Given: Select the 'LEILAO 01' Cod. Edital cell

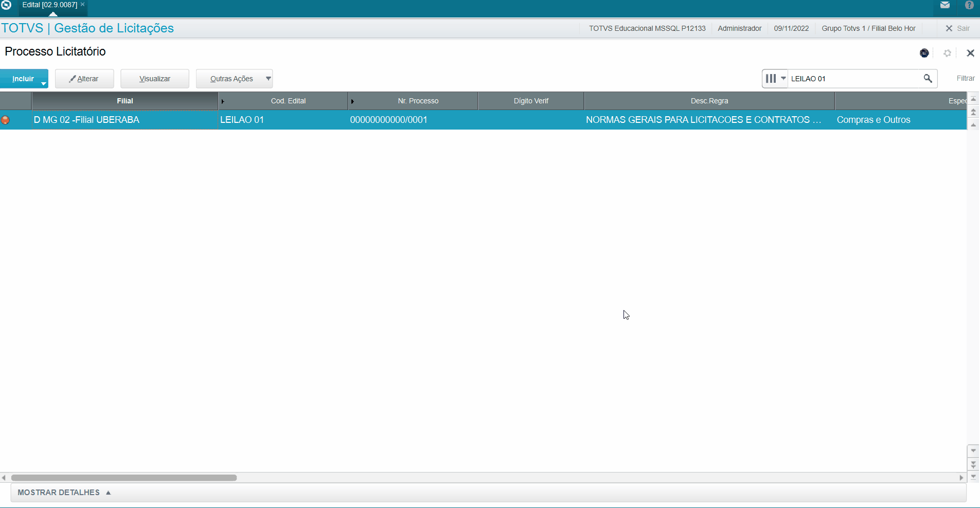Looking at the screenshot, I should pos(283,120).
